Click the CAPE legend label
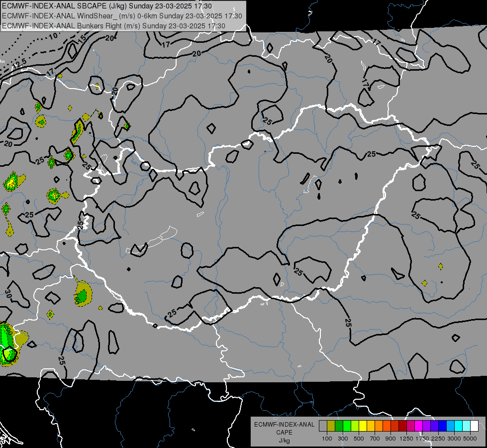This screenshot has width=487, height=448. (284, 433)
